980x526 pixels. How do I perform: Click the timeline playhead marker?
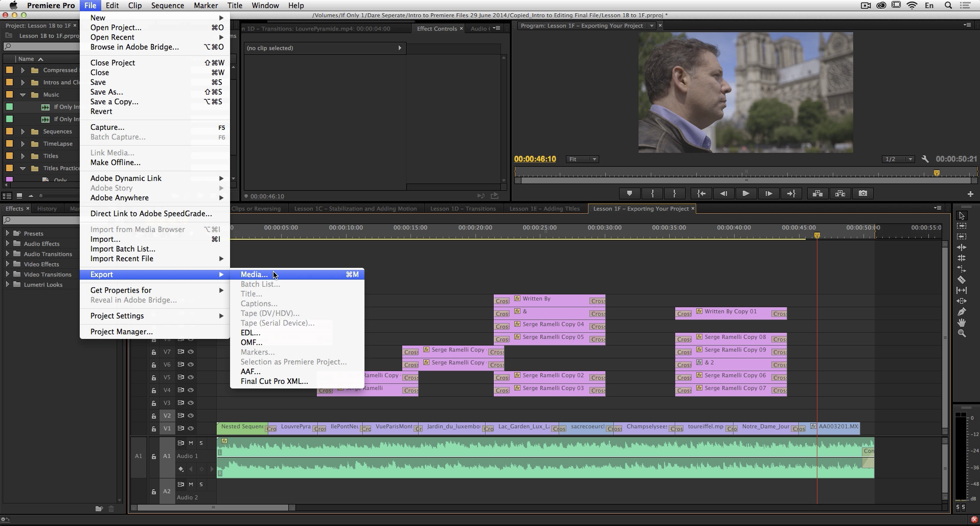(x=817, y=236)
